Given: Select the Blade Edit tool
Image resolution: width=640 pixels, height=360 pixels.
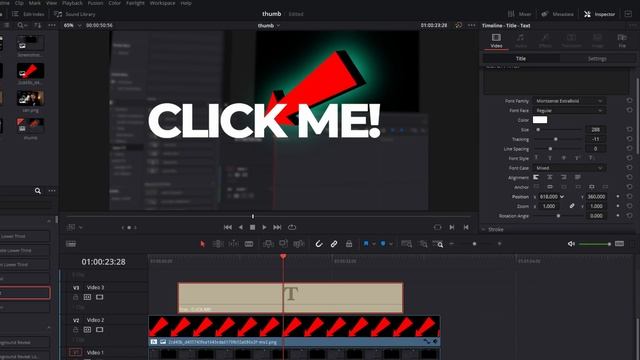Looking at the screenshot, I should [x=249, y=244].
